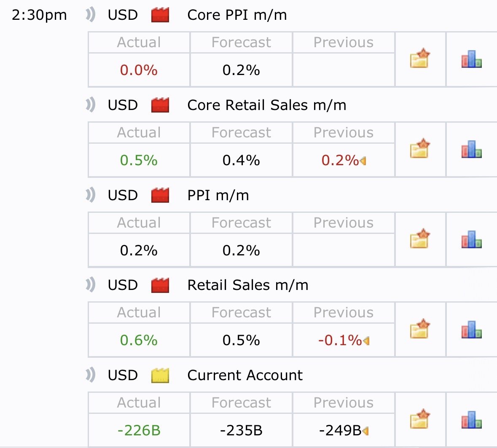
Task: Show bar chart for PPI m/m
Action: (471, 239)
